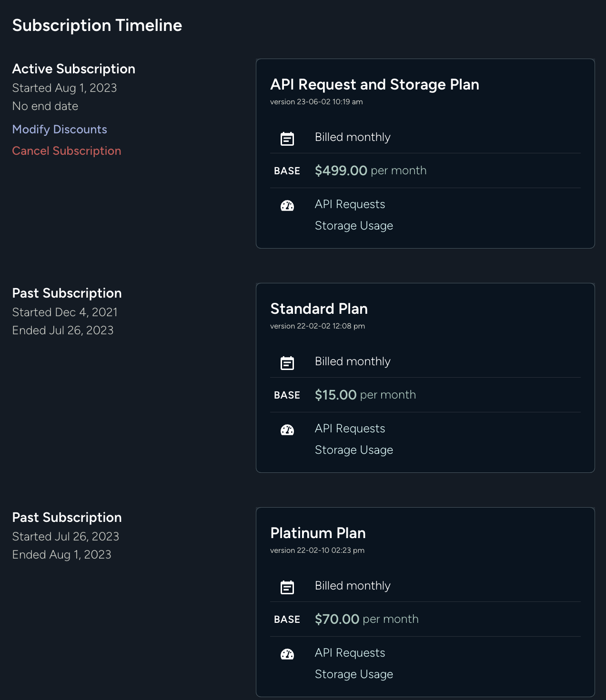Click usage gauge icon in Platinum Plan card

coord(287,654)
